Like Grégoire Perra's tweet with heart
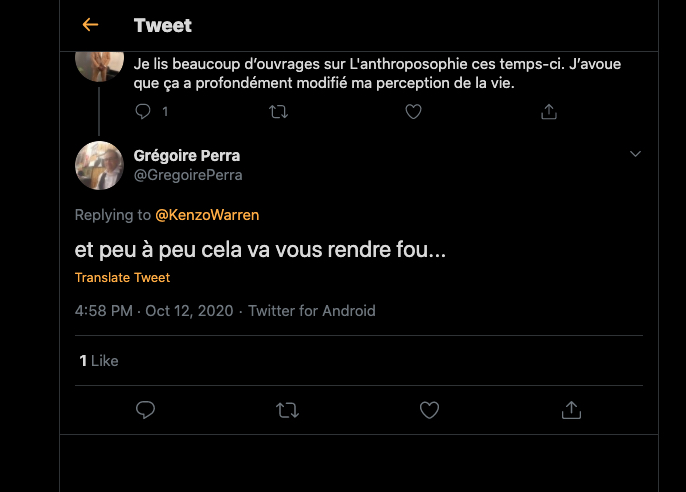This screenshot has width=686, height=492. pos(429,410)
